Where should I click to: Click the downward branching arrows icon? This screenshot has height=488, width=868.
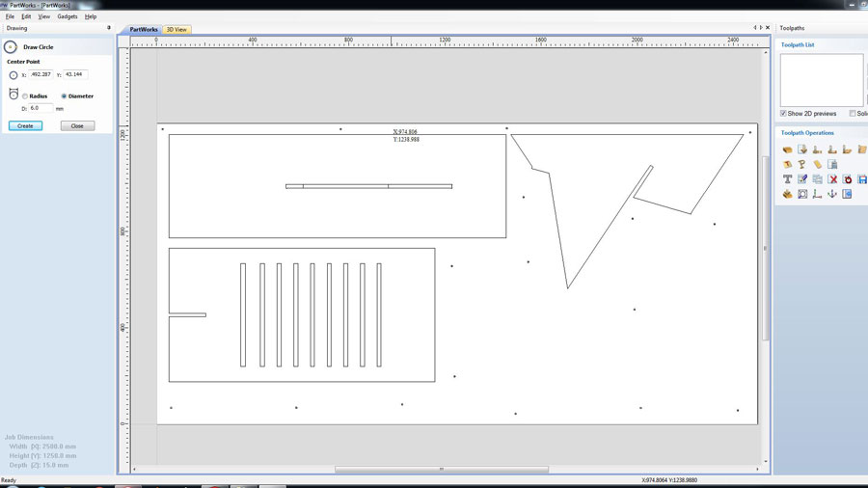pyautogui.click(x=832, y=194)
